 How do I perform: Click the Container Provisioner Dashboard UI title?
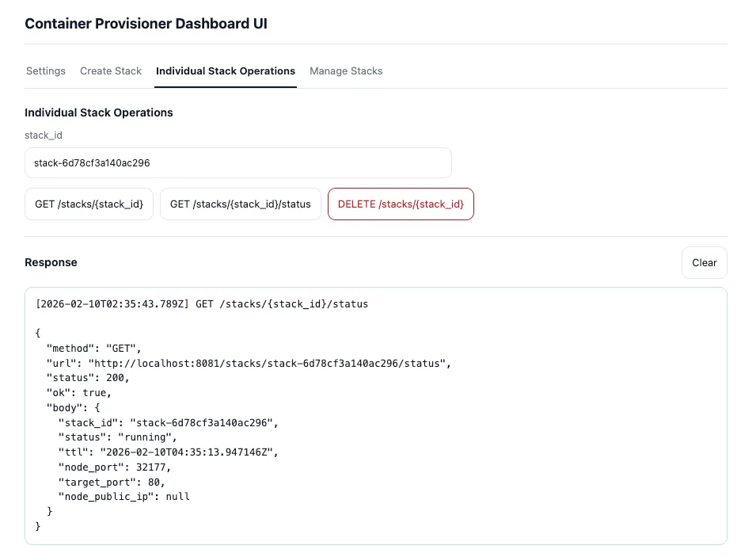(146, 24)
